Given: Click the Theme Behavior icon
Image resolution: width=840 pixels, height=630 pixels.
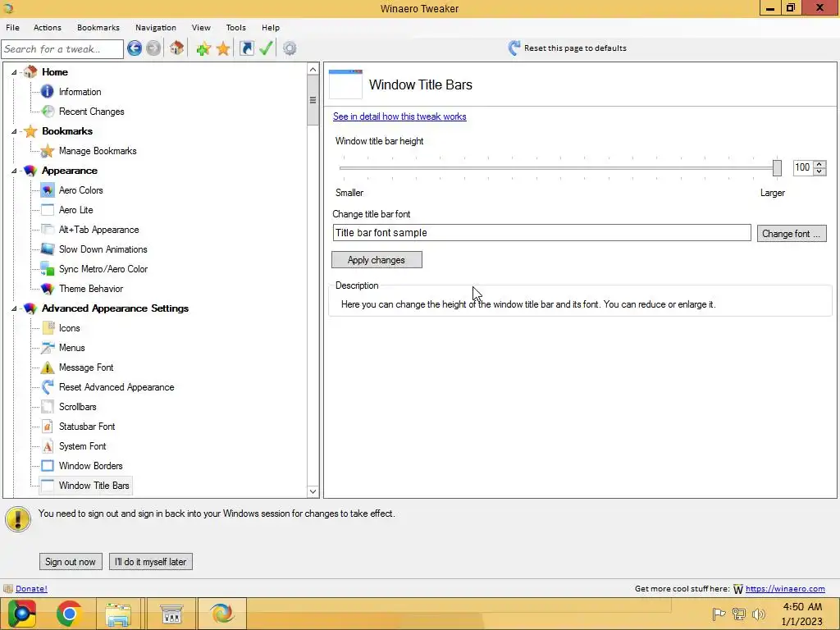Looking at the screenshot, I should (48, 289).
